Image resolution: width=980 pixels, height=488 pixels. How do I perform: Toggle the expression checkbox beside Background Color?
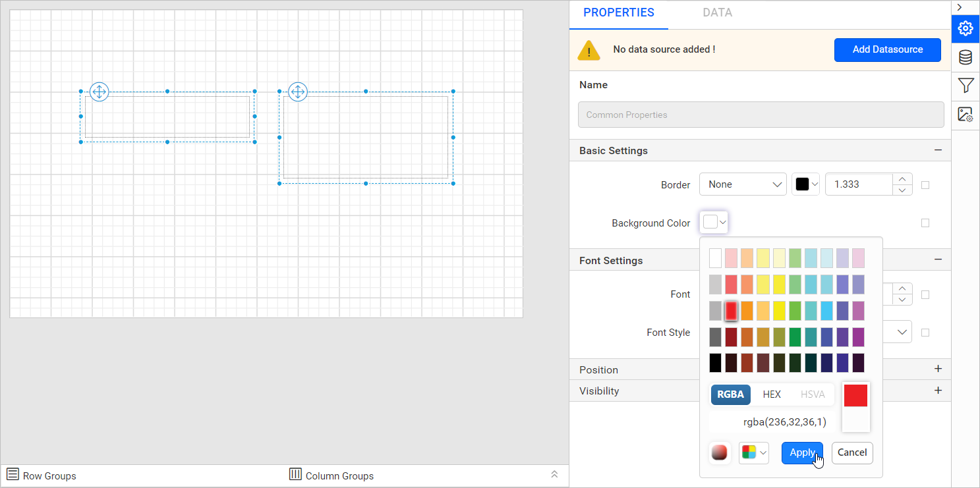[925, 223]
